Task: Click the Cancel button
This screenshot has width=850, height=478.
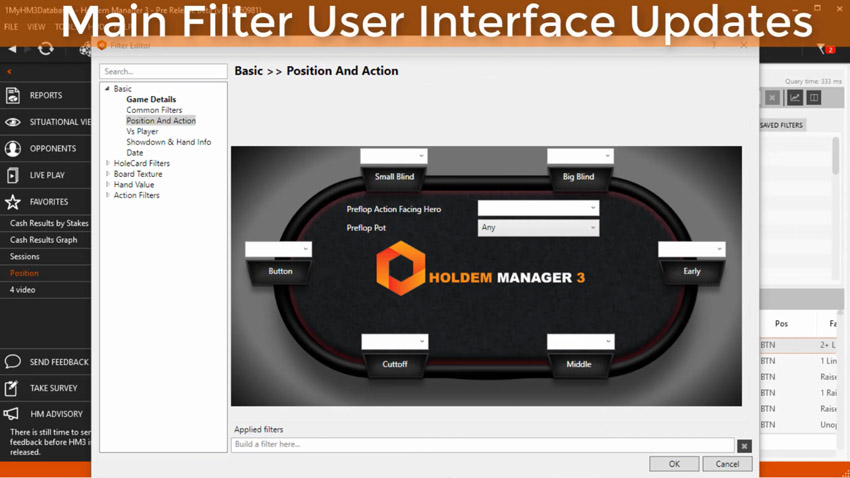Action: point(727,464)
